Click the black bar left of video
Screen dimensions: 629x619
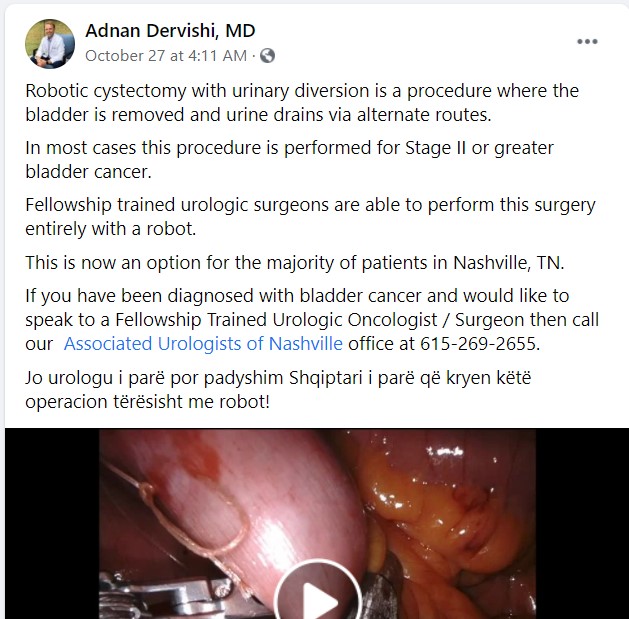[x=52, y=524]
